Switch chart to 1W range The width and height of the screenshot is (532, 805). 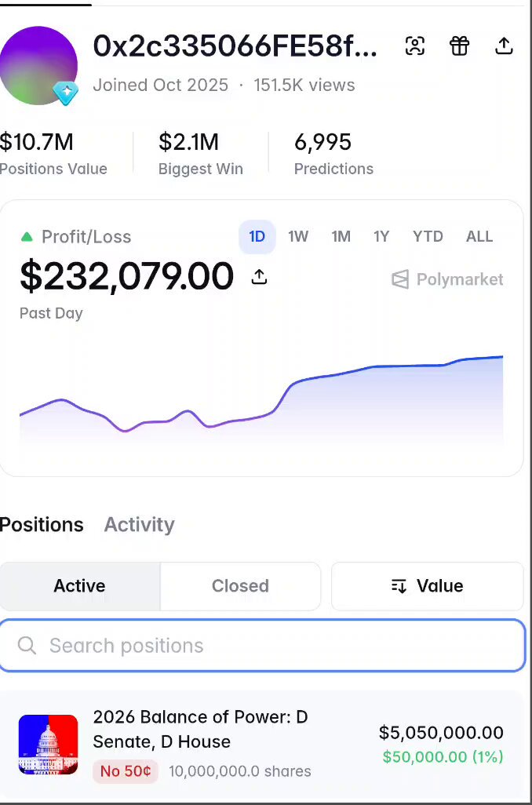point(298,237)
